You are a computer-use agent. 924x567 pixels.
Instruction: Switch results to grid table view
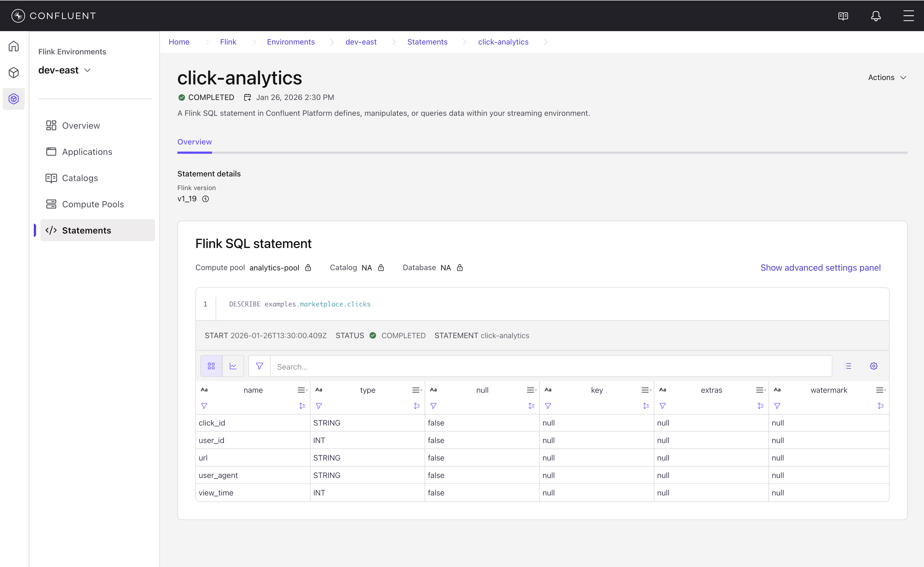point(211,366)
